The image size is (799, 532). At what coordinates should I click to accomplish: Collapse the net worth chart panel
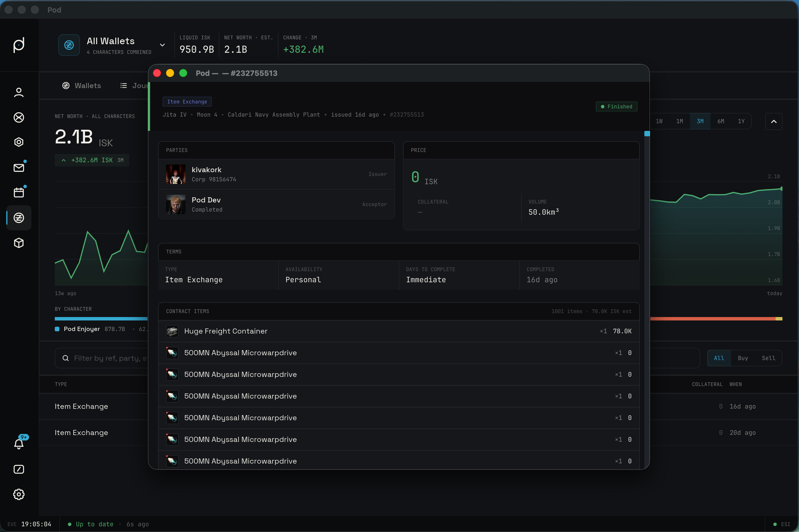pyautogui.click(x=774, y=121)
